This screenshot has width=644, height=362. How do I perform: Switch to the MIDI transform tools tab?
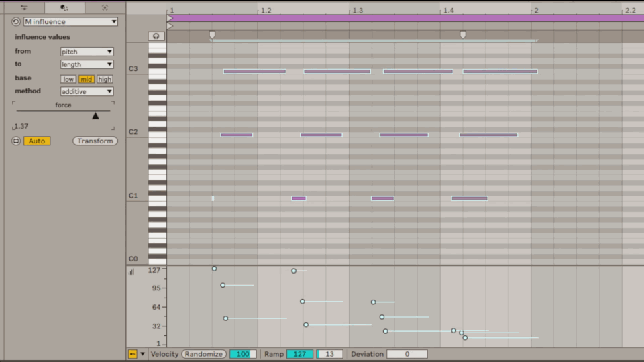coord(64,7)
